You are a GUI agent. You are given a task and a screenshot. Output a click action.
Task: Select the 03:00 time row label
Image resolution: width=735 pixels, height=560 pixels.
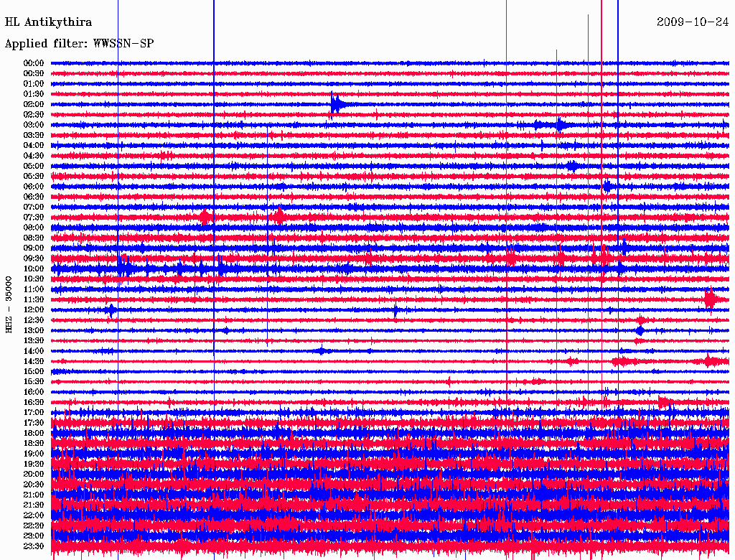tap(34, 125)
